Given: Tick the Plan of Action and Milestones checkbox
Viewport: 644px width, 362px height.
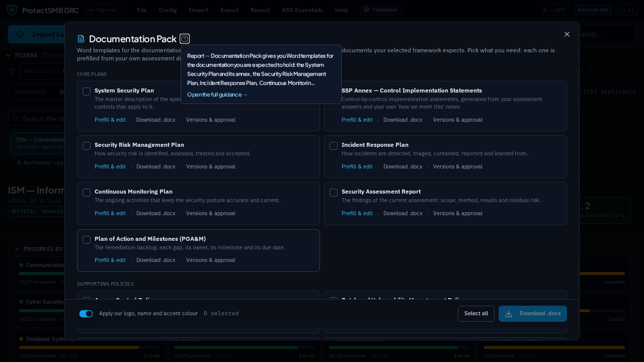Looking at the screenshot, I should coord(87,240).
